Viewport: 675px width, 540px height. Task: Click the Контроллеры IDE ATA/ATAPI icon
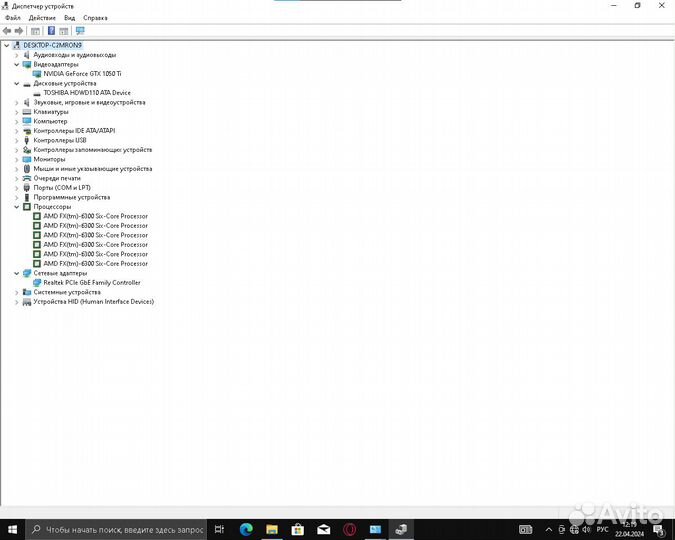(27, 131)
